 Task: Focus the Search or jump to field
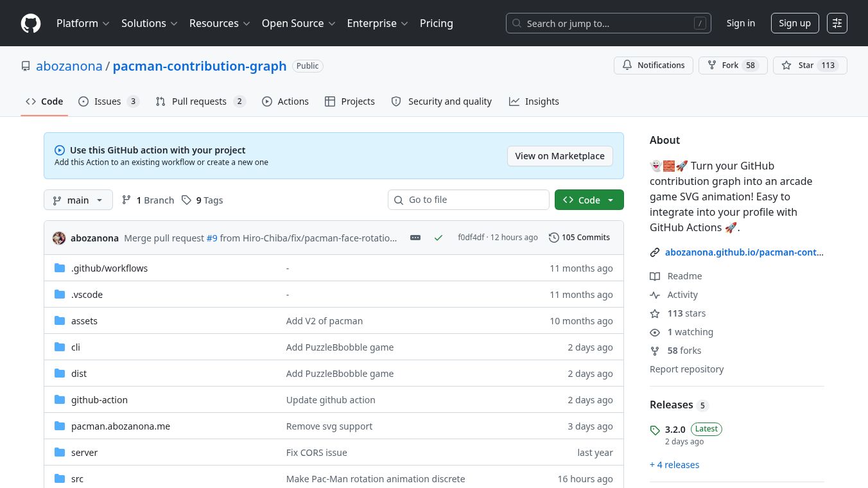click(x=609, y=23)
